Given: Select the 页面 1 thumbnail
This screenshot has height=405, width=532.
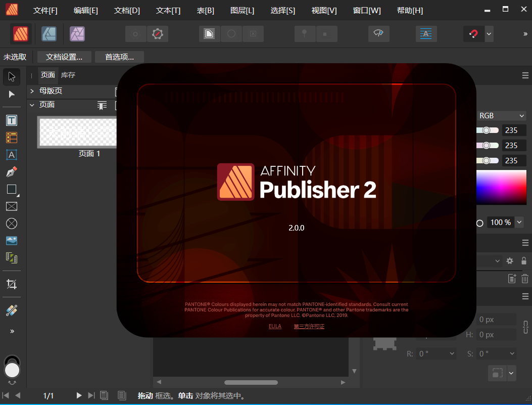Looking at the screenshot, I should point(77,132).
